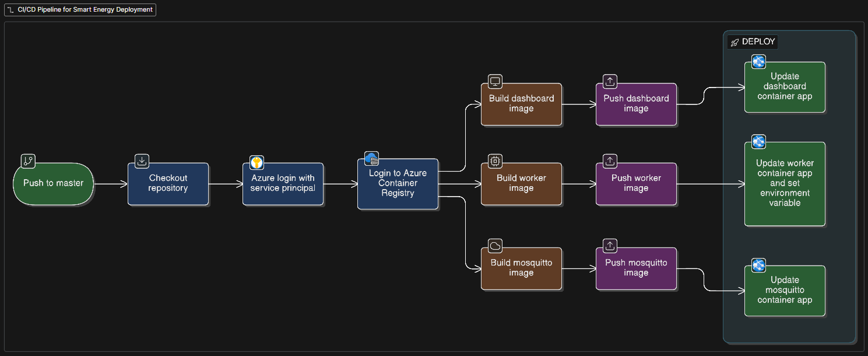Click the upload icon on Push mosquitto image
The height and width of the screenshot is (356, 868).
click(x=610, y=246)
